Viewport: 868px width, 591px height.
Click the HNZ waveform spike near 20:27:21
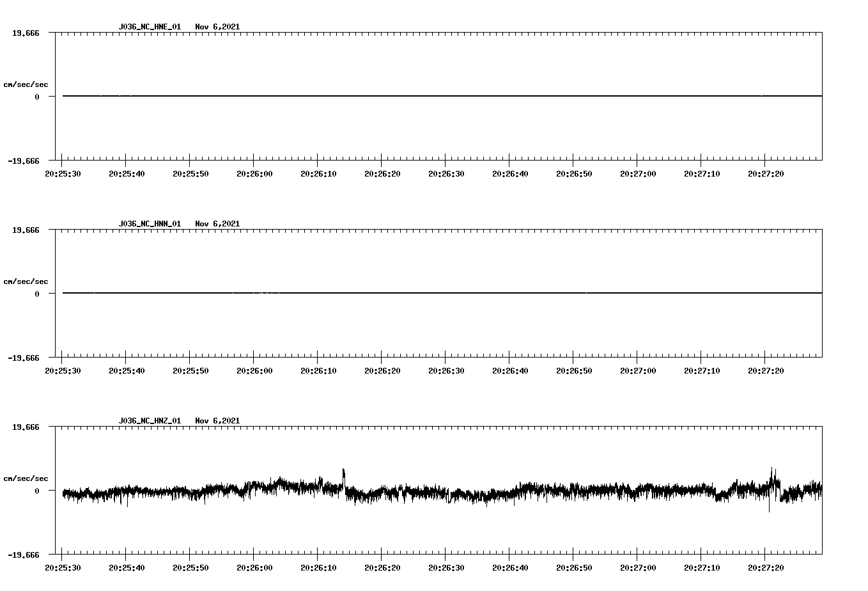coord(773,486)
